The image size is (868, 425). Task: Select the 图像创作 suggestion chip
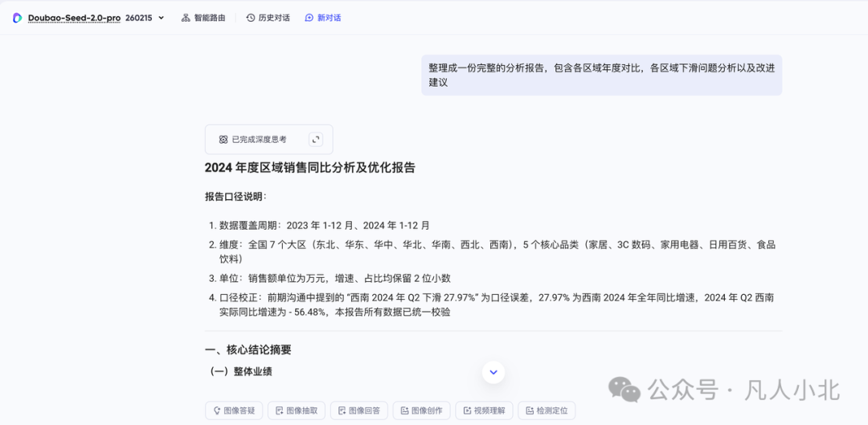(x=421, y=411)
